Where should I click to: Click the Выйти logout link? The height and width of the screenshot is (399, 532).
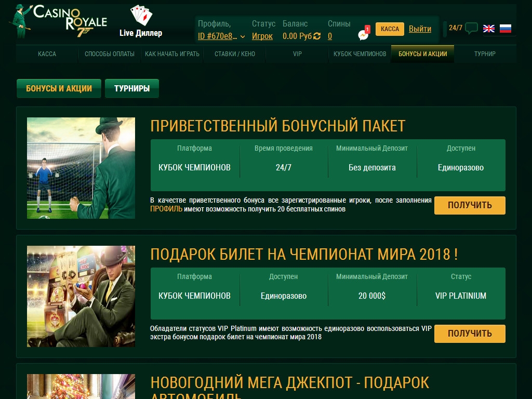420,29
